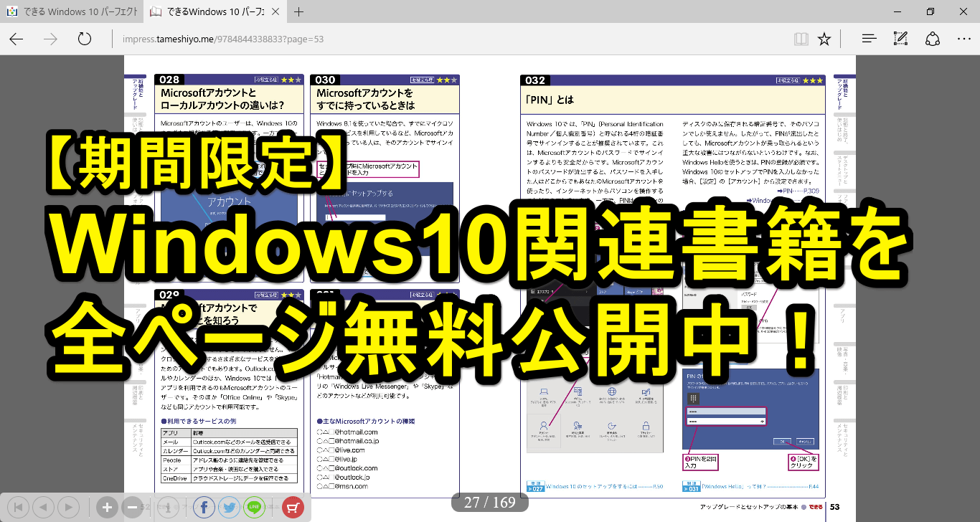Minimize the Edge window
This screenshot has width=980, height=522.
click(x=897, y=11)
